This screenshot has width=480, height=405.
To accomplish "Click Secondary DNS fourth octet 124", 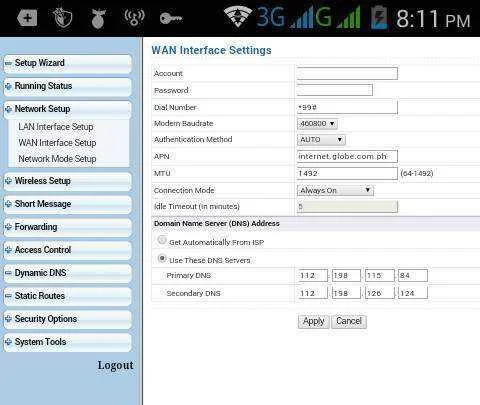I will tap(413, 293).
